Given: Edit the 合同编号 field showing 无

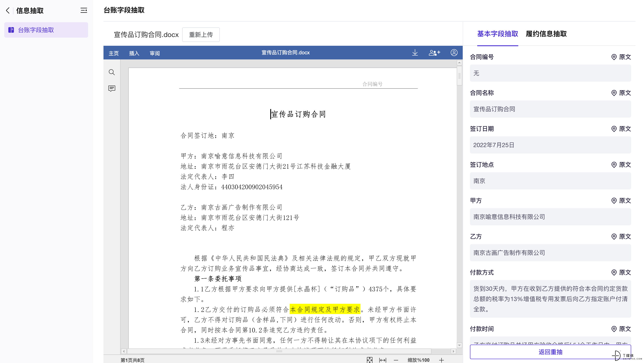Looking at the screenshot, I should pyautogui.click(x=550, y=73).
